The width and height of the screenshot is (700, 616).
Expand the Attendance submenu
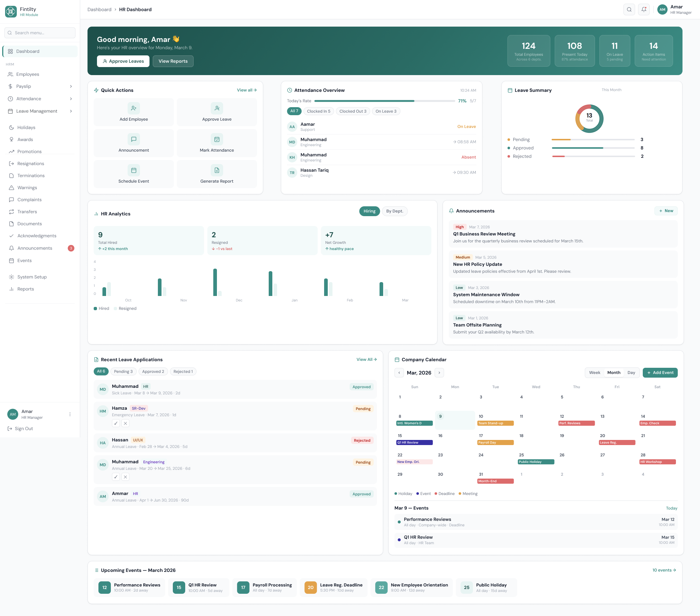click(40, 99)
